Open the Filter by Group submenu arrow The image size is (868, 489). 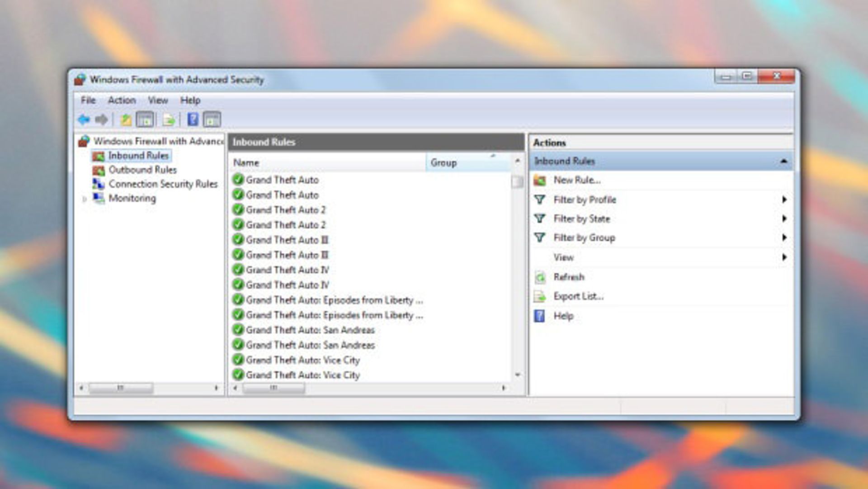pos(784,237)
